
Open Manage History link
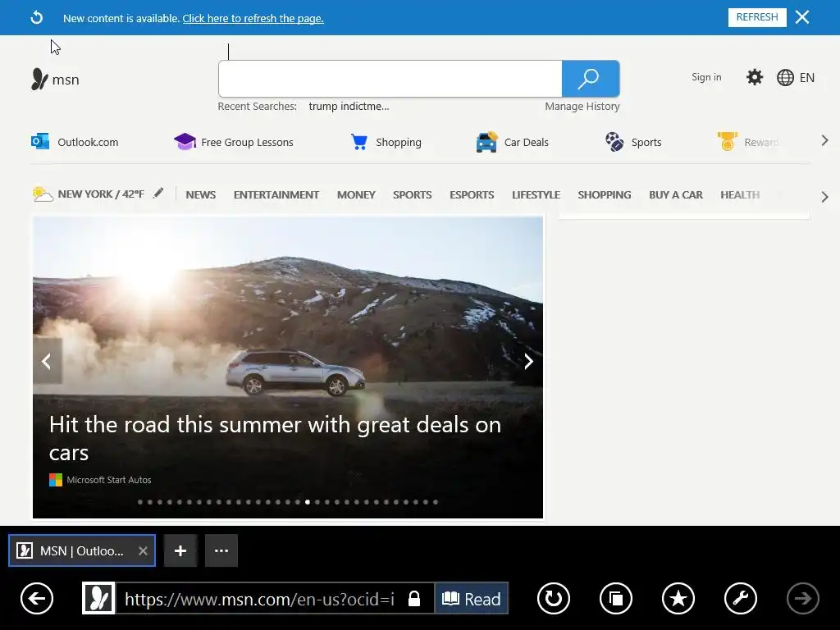[x=582, y=106]
